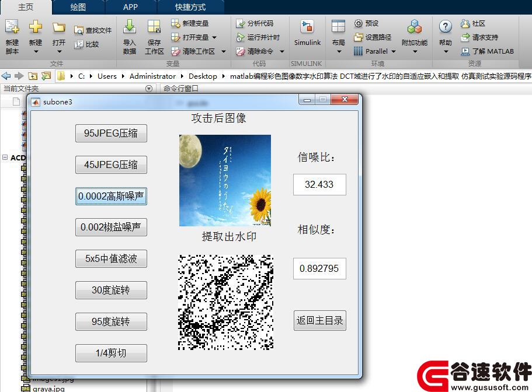532x392 pixels.
Task: Click the 30度旋转 button
Action: (x=111, y=290)
